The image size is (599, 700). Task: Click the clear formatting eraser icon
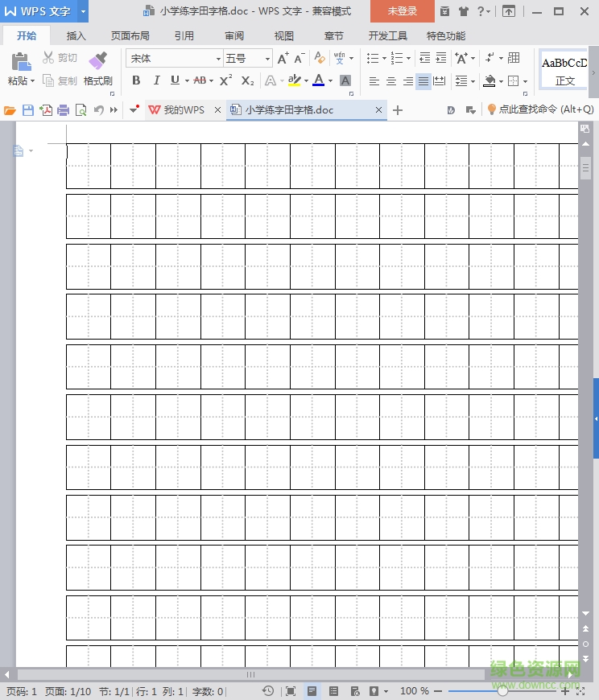(320, 59)
